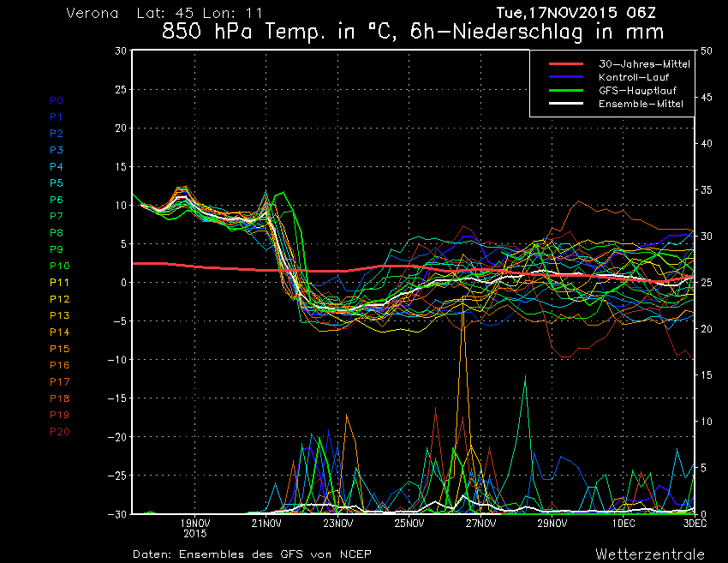
Task: Pick the P6 legend entry
Action: click(57, 200)
